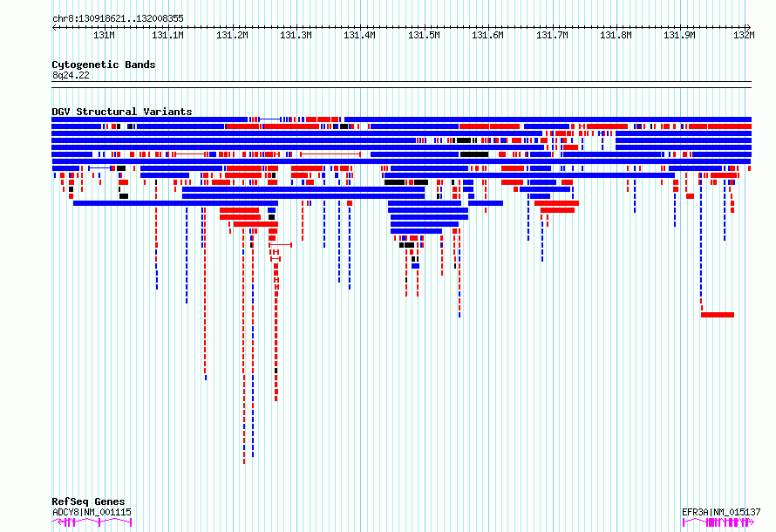Click the unbroken blue variant spanning the entire region

pos(401,161)
